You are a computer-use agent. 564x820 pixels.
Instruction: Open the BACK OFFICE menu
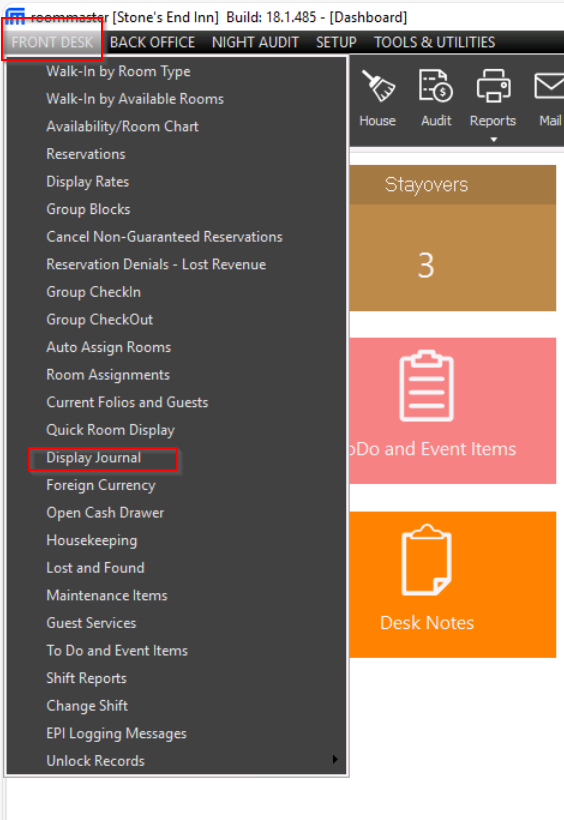(x=152, y=42)
